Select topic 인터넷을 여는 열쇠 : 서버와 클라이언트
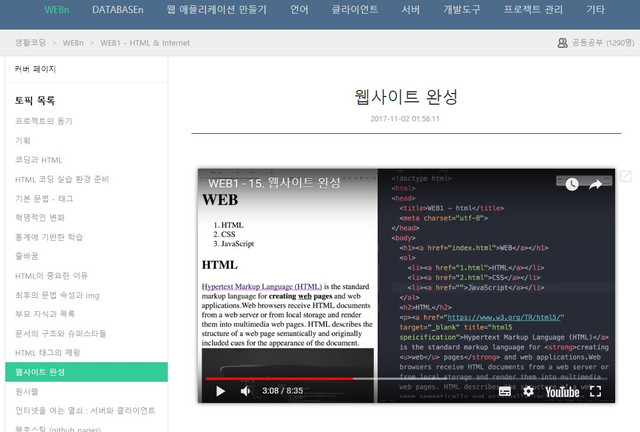 [85, 411]
